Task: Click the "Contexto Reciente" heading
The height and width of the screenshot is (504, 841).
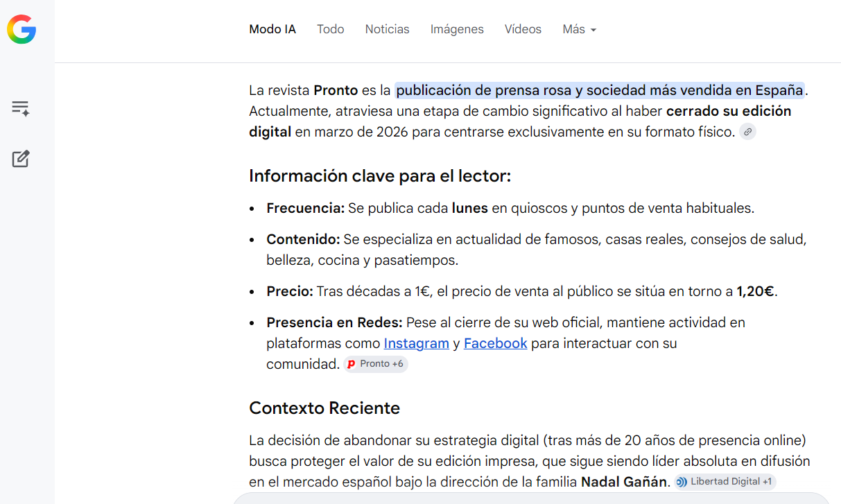Action: point(324,408)
